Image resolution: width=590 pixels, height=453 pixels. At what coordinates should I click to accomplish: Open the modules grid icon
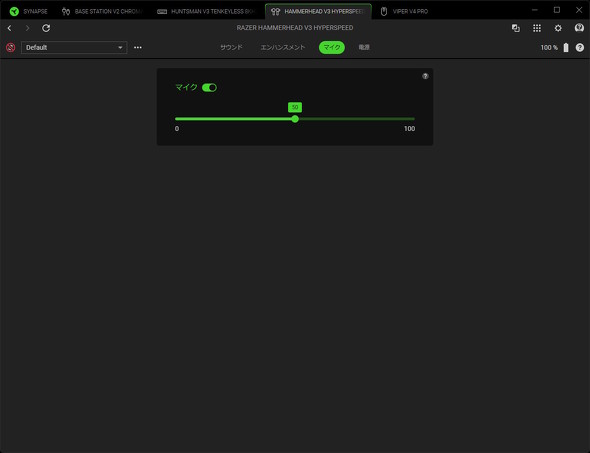[x=537, y=28]
